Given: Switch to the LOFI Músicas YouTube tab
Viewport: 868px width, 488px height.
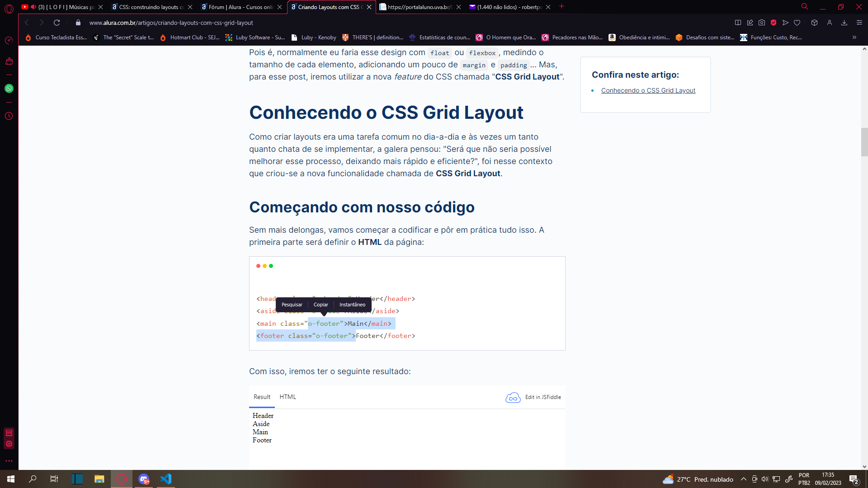Looking at the screenshot, I should (x=62, y=7).
